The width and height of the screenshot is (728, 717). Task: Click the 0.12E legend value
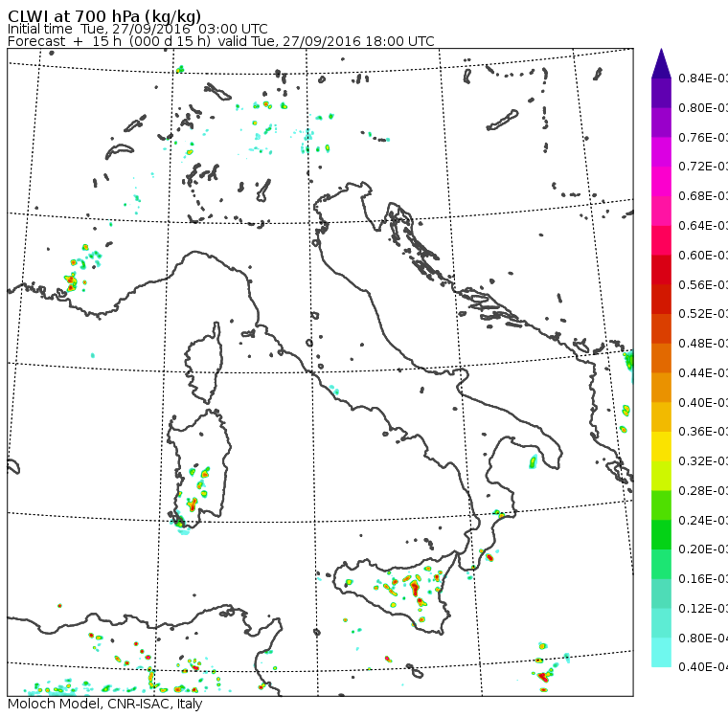tap(703, 609)
